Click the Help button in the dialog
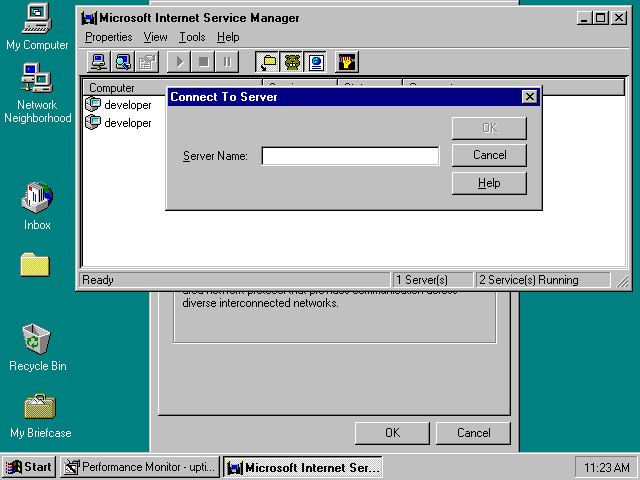This screenshot has width=640, height=480. [x=489, y=183]
